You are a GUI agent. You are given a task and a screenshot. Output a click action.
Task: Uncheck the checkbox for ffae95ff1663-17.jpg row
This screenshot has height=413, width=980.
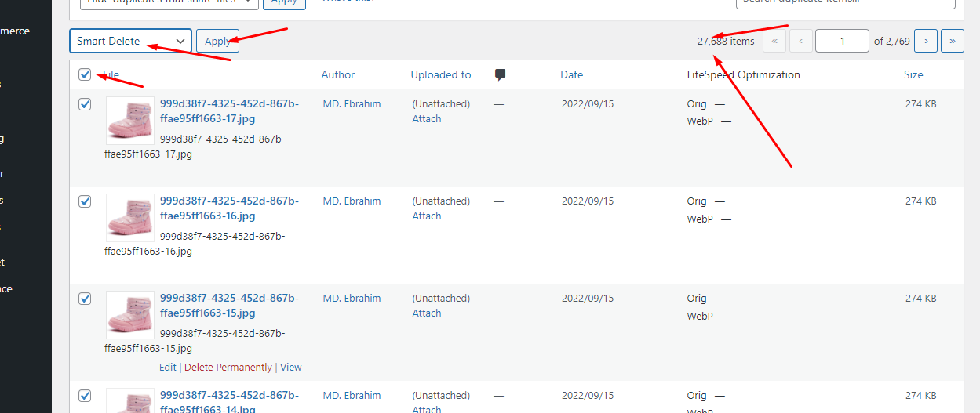pyautogui.click(x=85, y=104)
